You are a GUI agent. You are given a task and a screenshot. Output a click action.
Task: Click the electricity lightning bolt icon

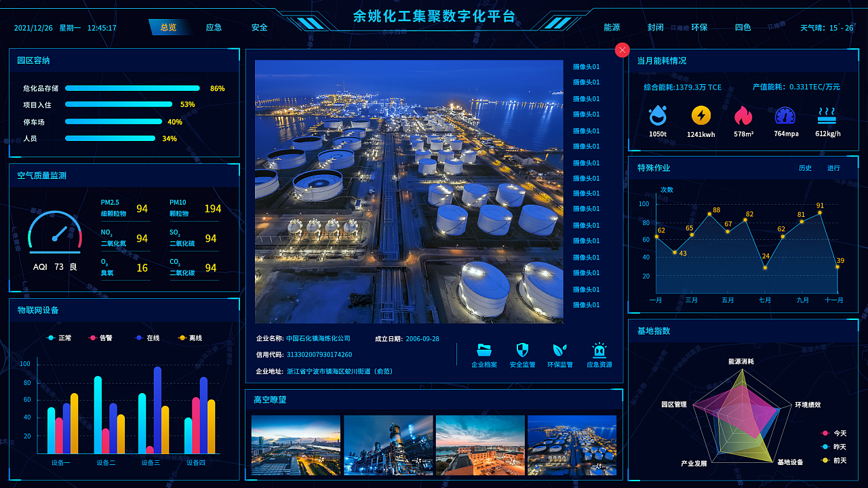click(x=701, y=116)
